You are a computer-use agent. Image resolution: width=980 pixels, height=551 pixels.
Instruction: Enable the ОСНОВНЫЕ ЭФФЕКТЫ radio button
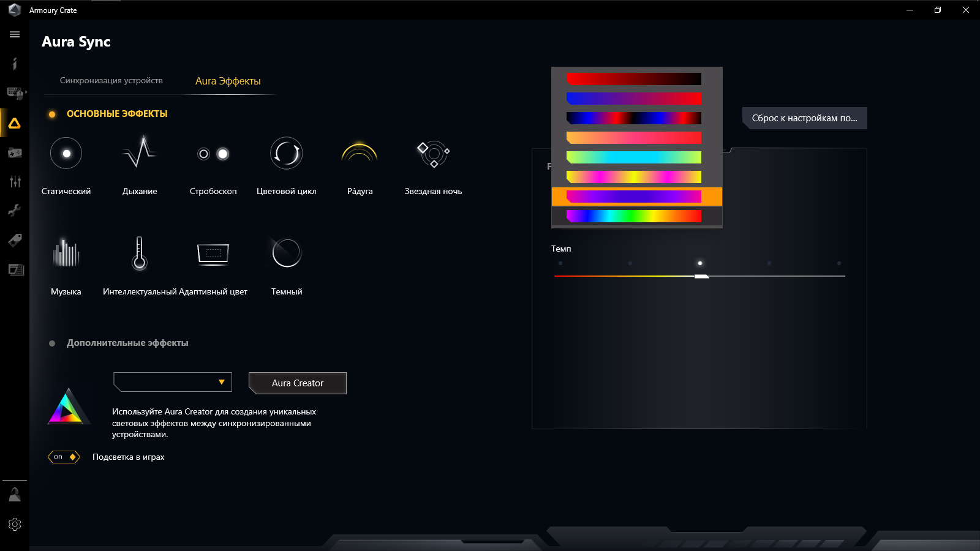click(52, 113)
